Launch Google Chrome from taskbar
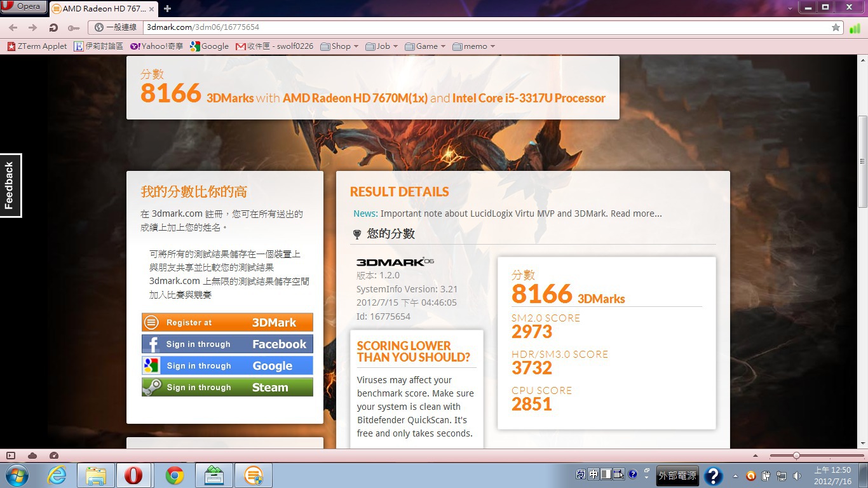Screen dimensions: 868x488 point(174,475)
